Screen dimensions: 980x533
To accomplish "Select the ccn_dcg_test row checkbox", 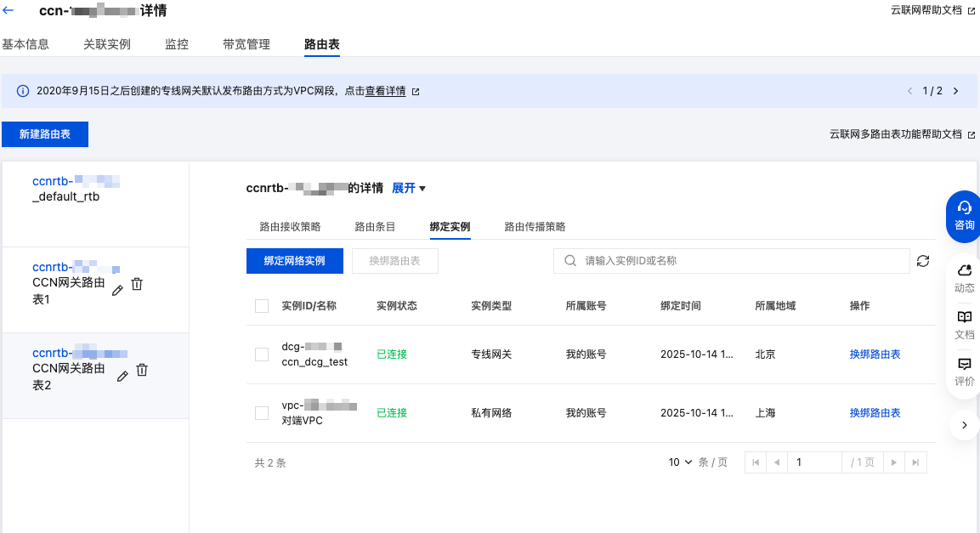I will tap(262, 354).
